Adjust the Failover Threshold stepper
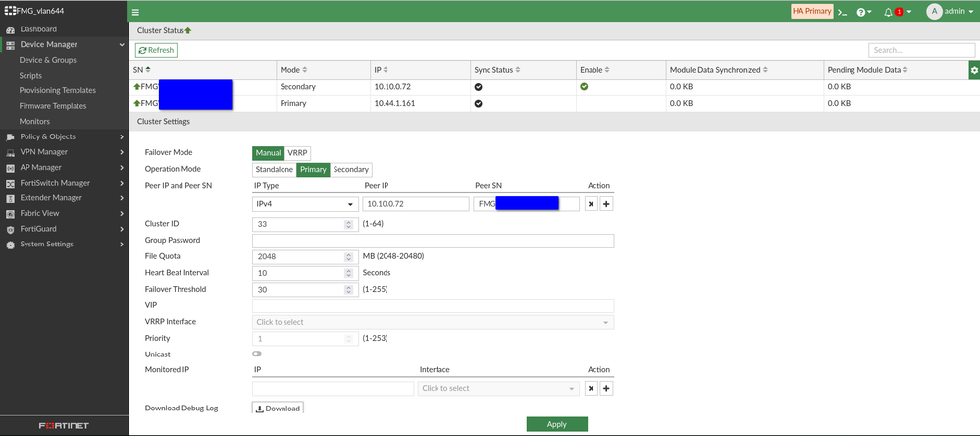 tap(349, 289)
